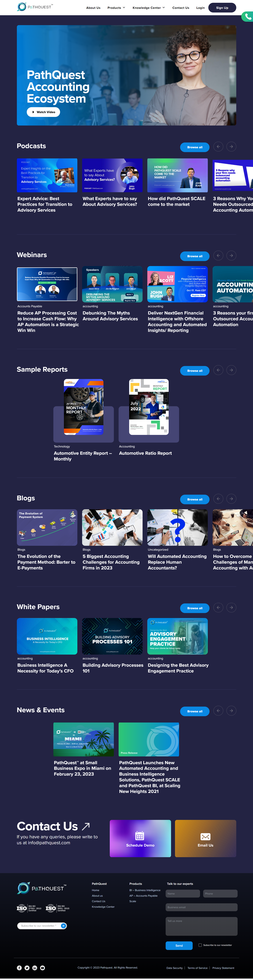Expand the Products dropdown menu

click(x=116, y=8)
